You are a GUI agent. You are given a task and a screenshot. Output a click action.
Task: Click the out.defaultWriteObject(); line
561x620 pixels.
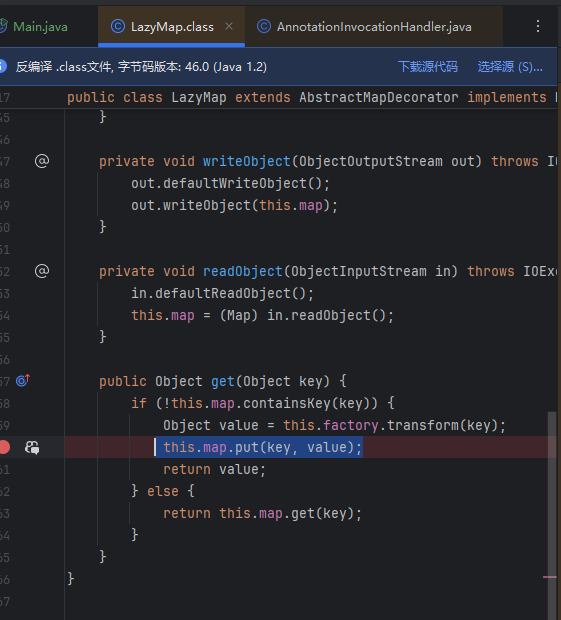point(230,183)
